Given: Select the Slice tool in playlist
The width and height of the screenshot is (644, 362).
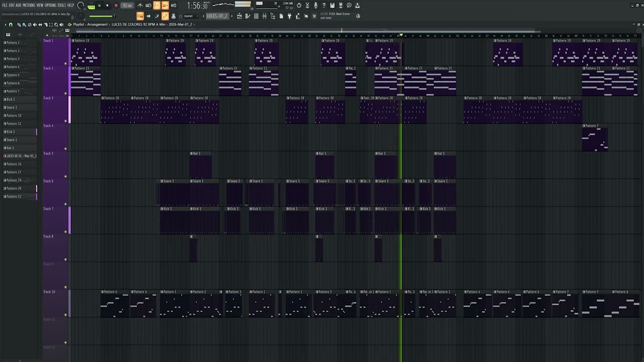Looking at the screenshot, I should pos(45,25).
